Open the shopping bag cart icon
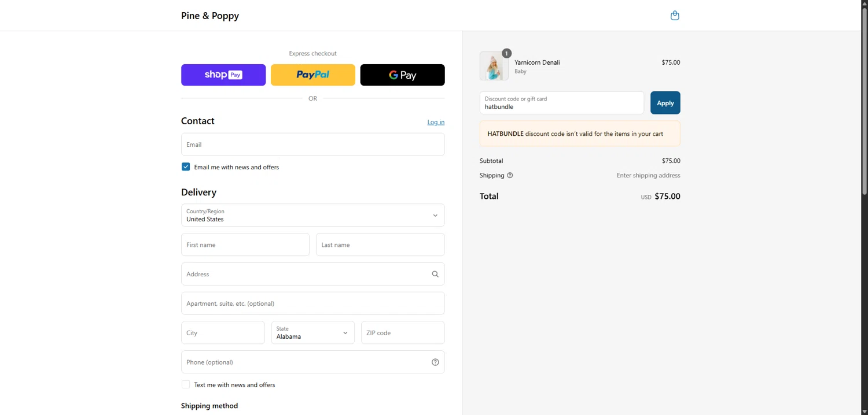This screenshot has width=868, height=415. point(675,16)
